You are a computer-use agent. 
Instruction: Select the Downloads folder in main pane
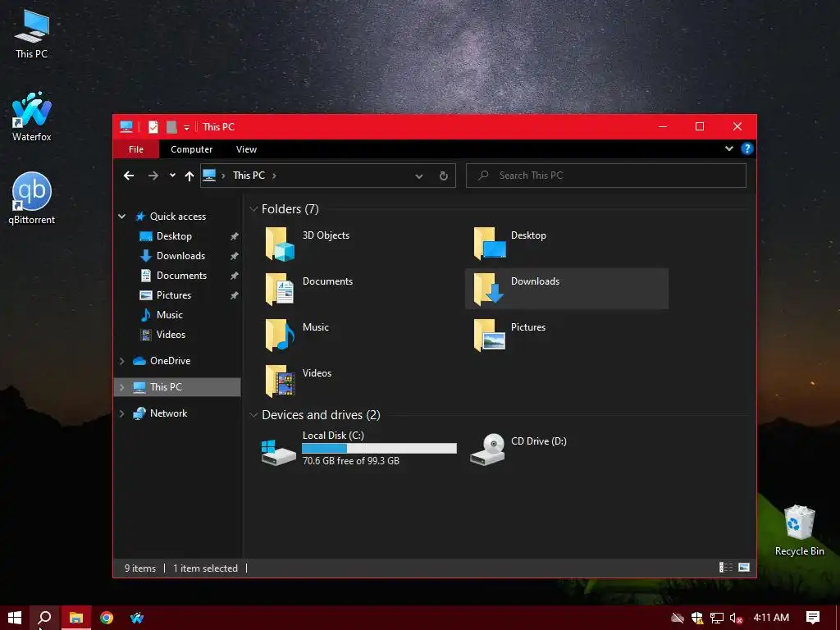pyautogui.click(x=567, y=290)
